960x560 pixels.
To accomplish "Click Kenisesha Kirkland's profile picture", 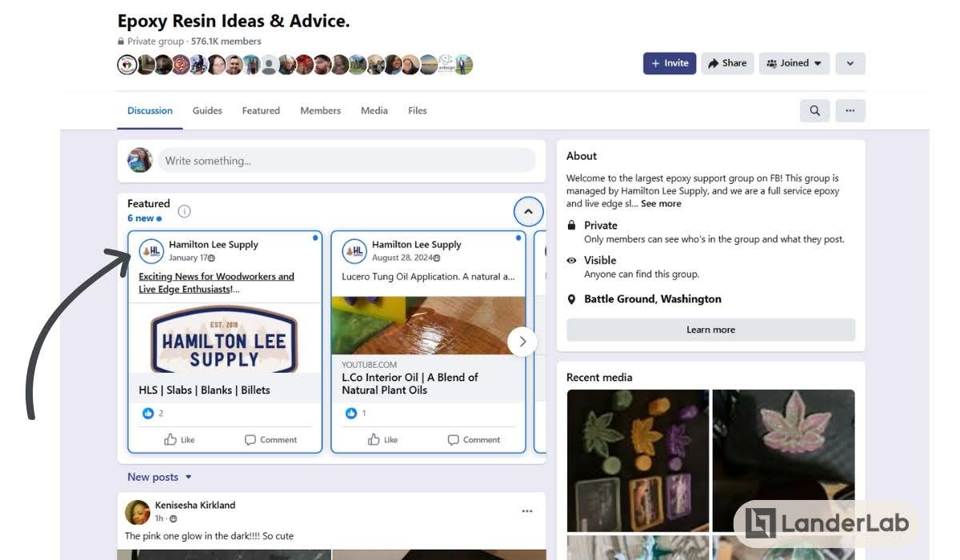I will 138,512.
